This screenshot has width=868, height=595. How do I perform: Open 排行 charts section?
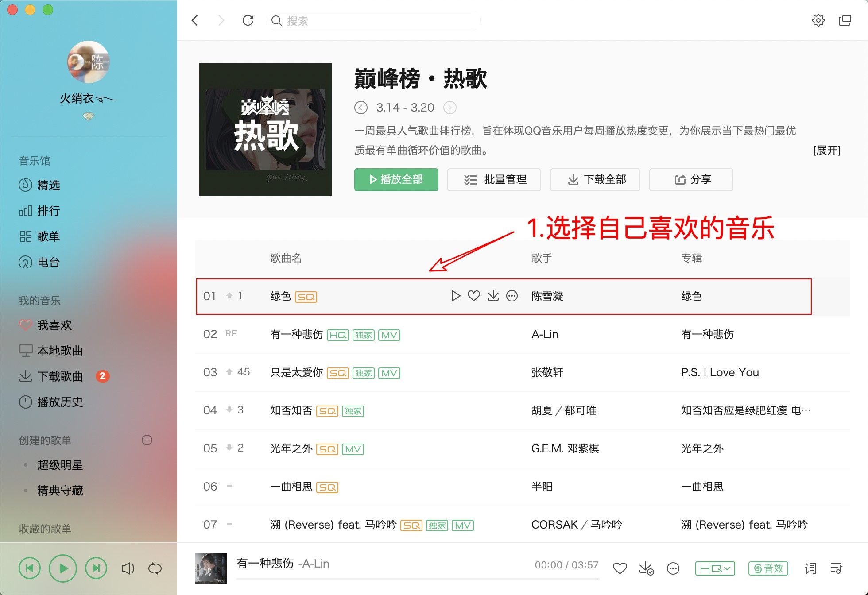pyautogui.click(x=39, y=211)
